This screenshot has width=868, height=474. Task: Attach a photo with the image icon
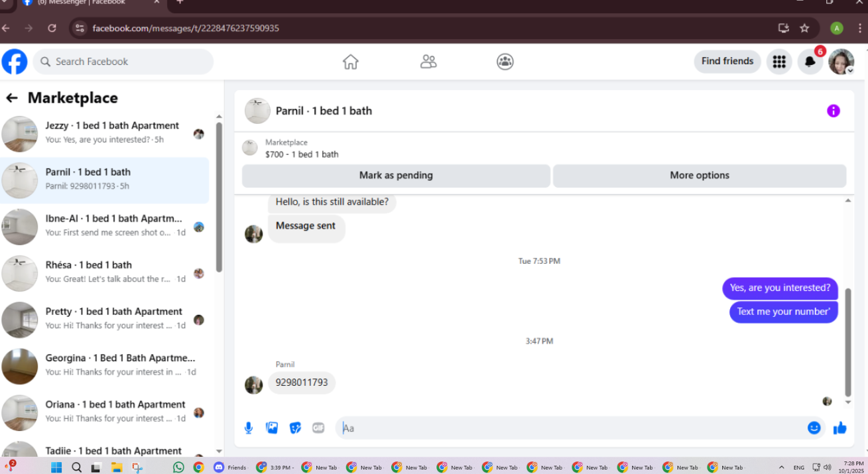pos(272,428)
